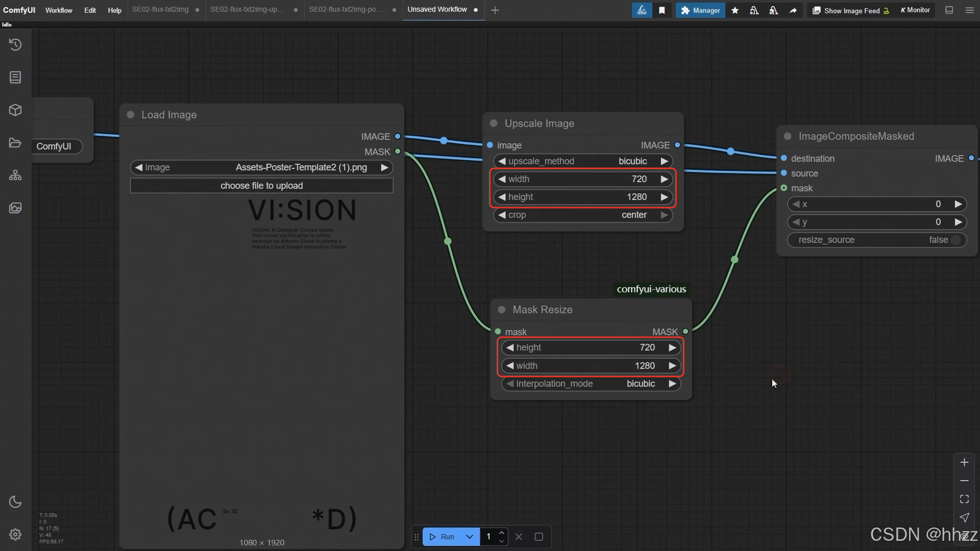Open the Workflow menu
The height and width of the screenshot is (551, 980).
pos(59,10)
